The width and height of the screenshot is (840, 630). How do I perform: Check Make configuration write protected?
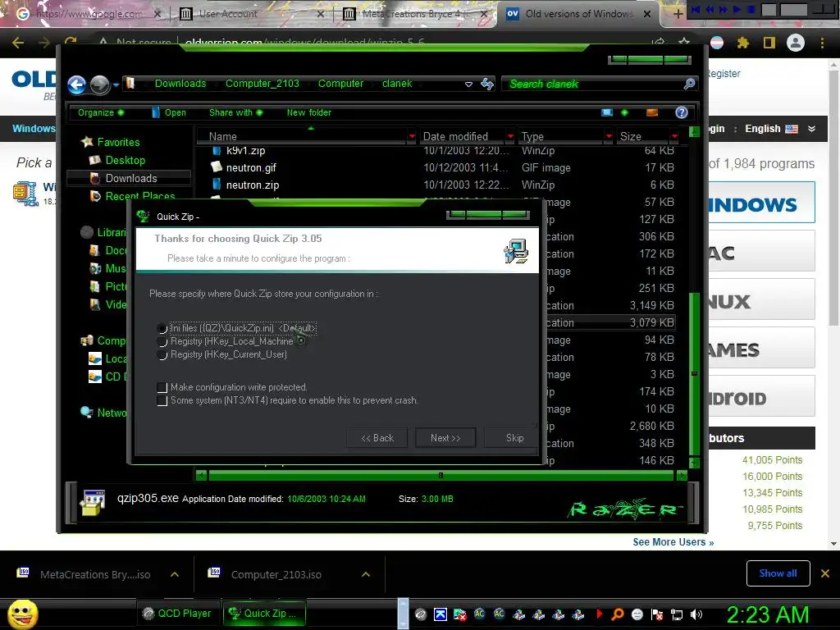click(x=162, y=387)
